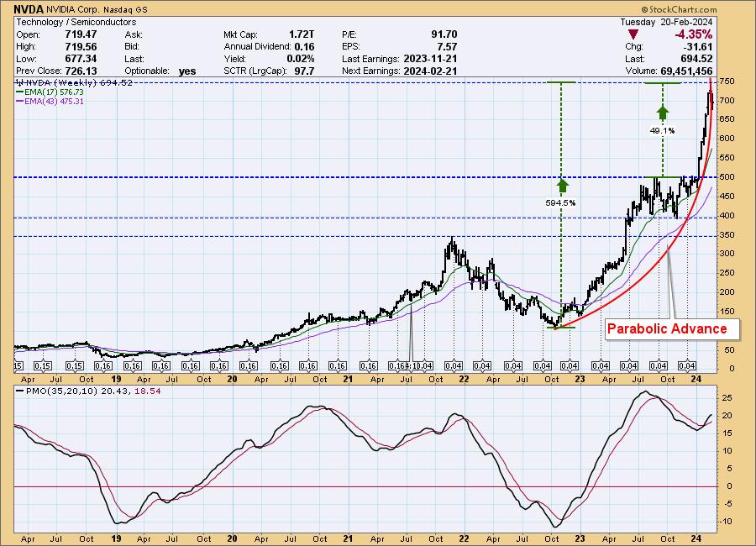This screenshot has width=756, height=546.
Task: Click the High value 719.56
Action: (81, 47)
